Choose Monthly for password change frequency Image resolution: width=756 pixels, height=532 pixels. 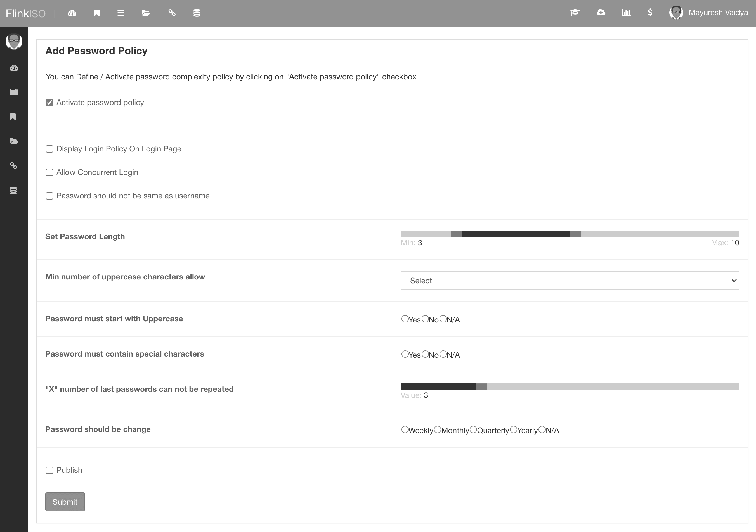coord(437,430)
